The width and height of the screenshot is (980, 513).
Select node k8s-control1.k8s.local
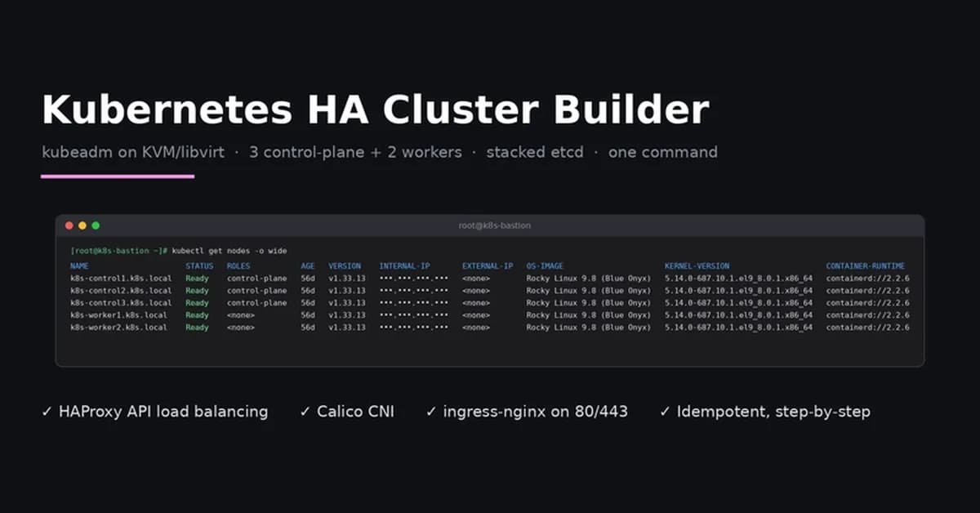[121, 279]
